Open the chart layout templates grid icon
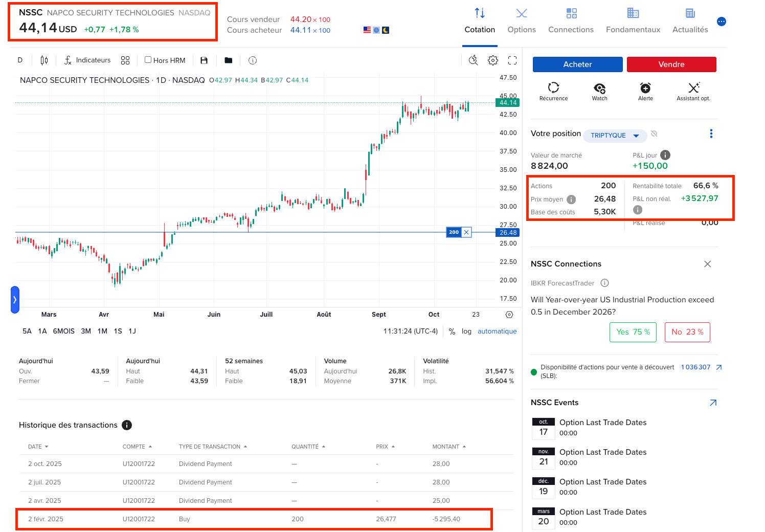This screenshot has height=532, width=765. [125, 60]
